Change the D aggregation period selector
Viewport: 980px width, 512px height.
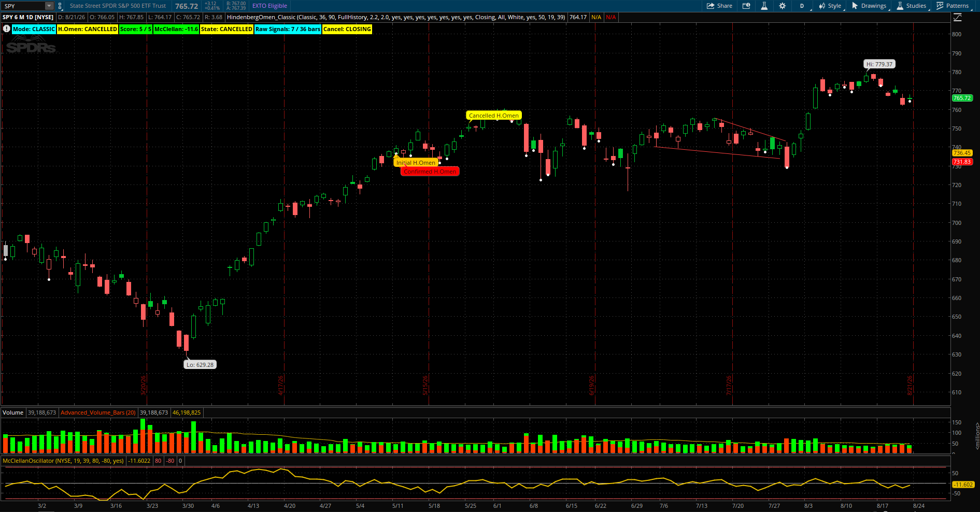pos(802,6)
